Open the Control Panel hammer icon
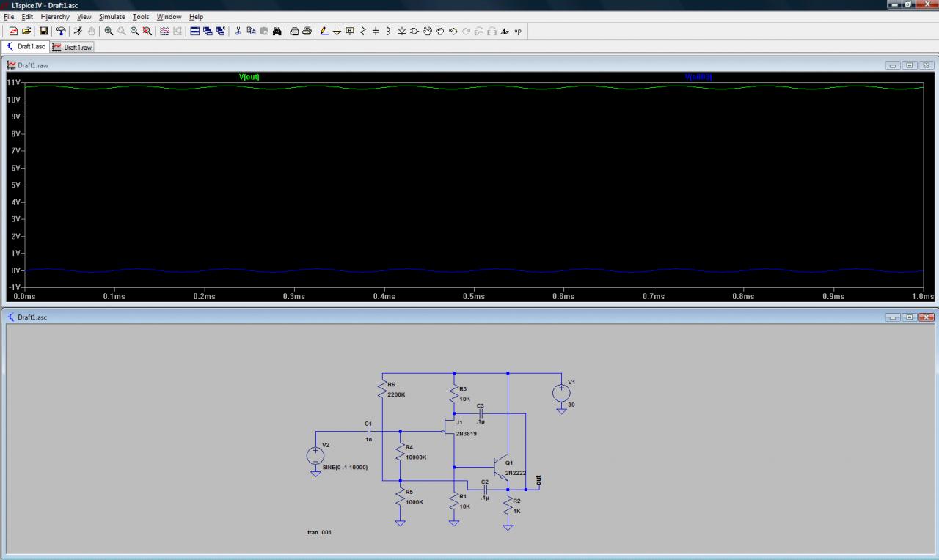The width and height of the screenshot is (939, 560). 61,31
